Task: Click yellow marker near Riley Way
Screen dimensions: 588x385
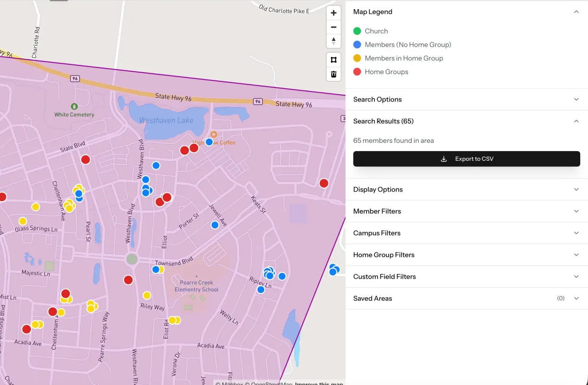Action: 147,295
